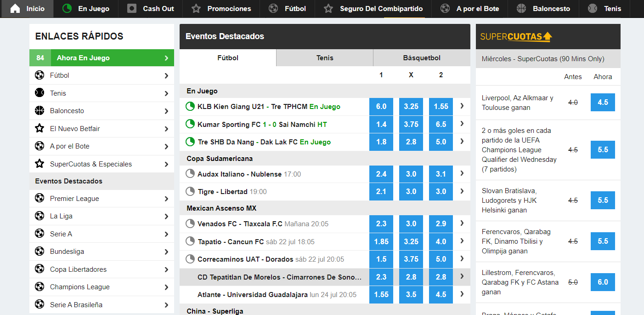The height and width of the screenshot is (315, 644).
Task: Click the football icon beside Fútbol in the top bar
Action: pyautogui.click(x=273, y=8)
